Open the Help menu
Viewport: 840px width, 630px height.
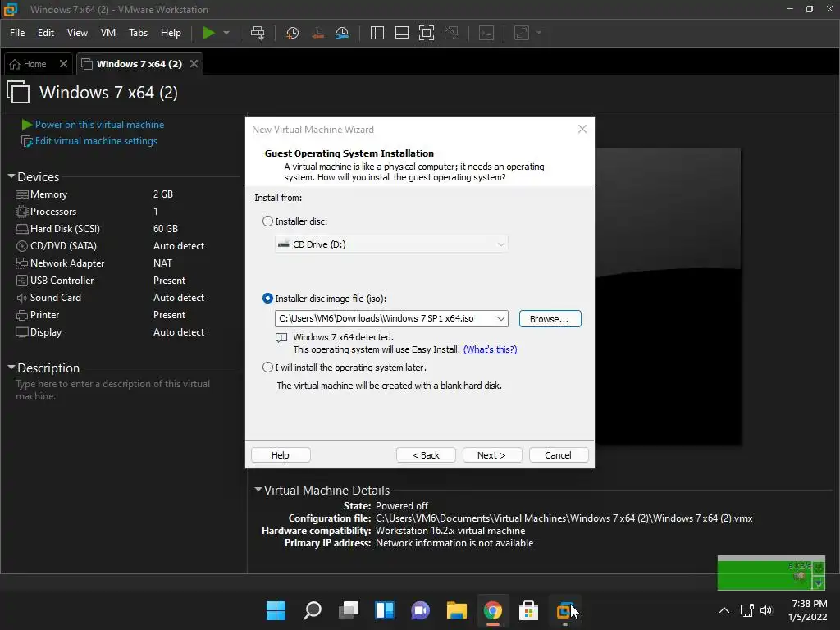[x=171, y=33]
